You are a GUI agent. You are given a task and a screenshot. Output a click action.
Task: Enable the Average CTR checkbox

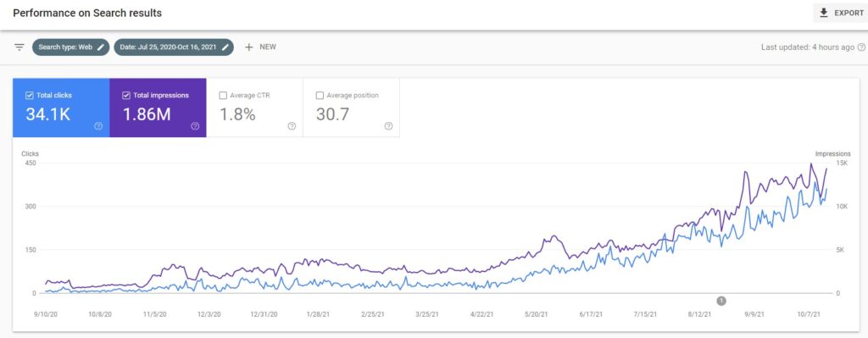[x=223, y=95]
